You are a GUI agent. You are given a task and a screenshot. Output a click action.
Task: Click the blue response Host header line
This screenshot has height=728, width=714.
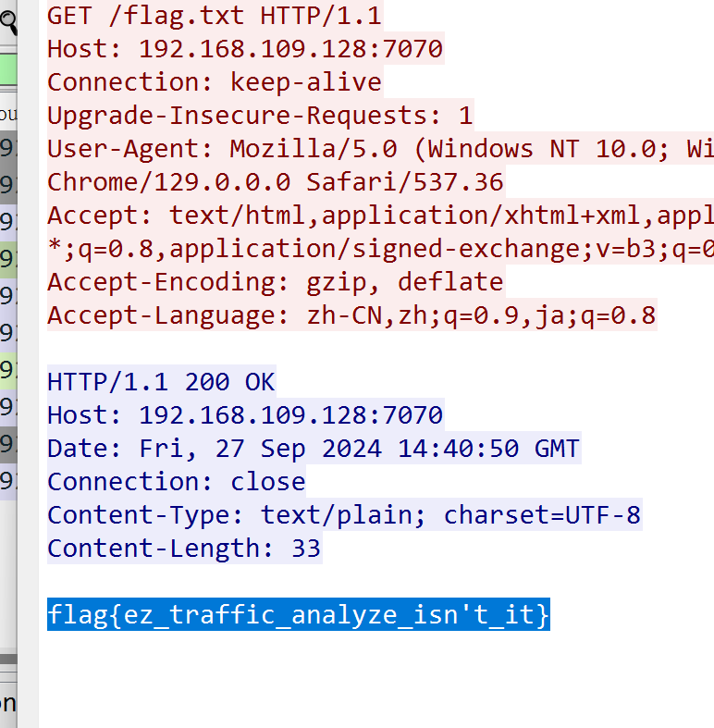246,414
